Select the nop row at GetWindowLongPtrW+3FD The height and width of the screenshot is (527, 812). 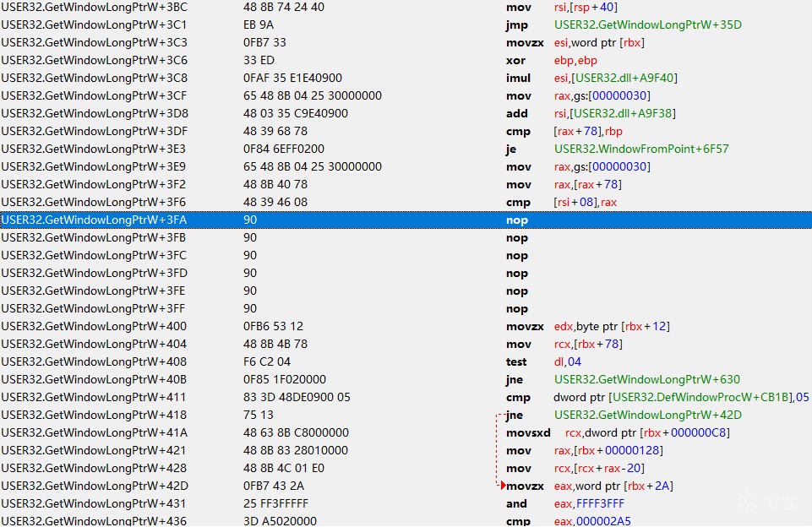click(406, 273)
